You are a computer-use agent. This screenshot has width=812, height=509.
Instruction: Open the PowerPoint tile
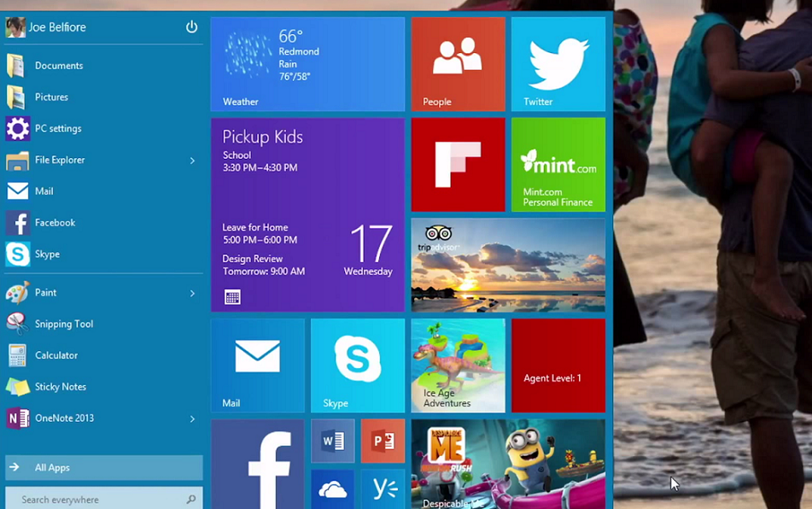point(383,442)
